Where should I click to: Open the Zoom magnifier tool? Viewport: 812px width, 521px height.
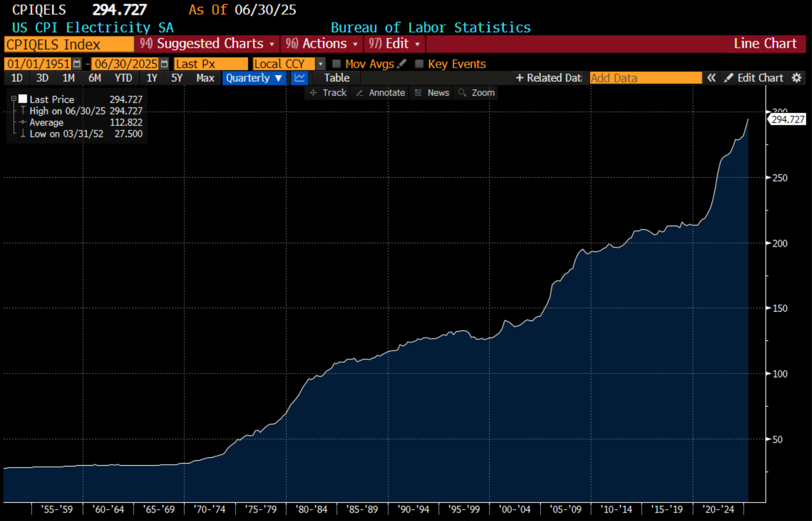(476, 93)
